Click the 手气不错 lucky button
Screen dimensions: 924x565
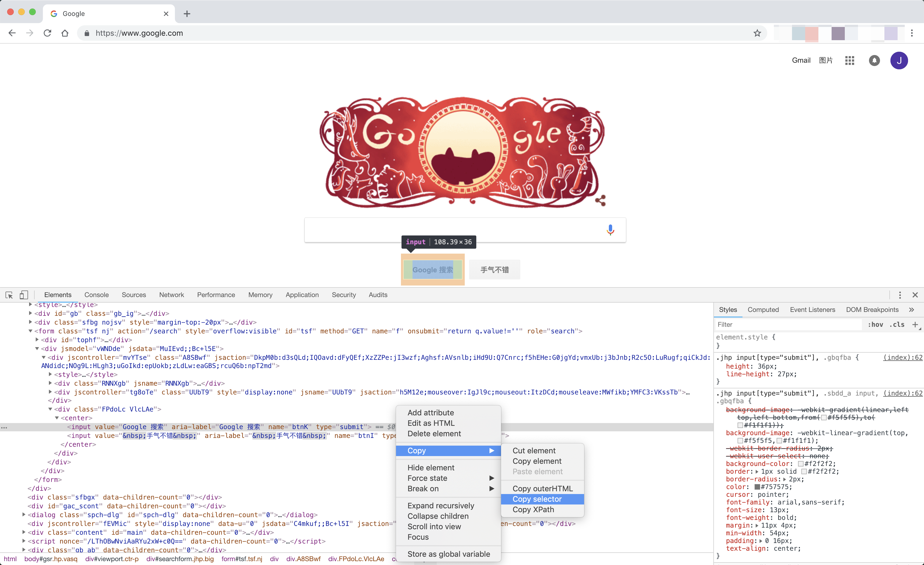point(494,270)
